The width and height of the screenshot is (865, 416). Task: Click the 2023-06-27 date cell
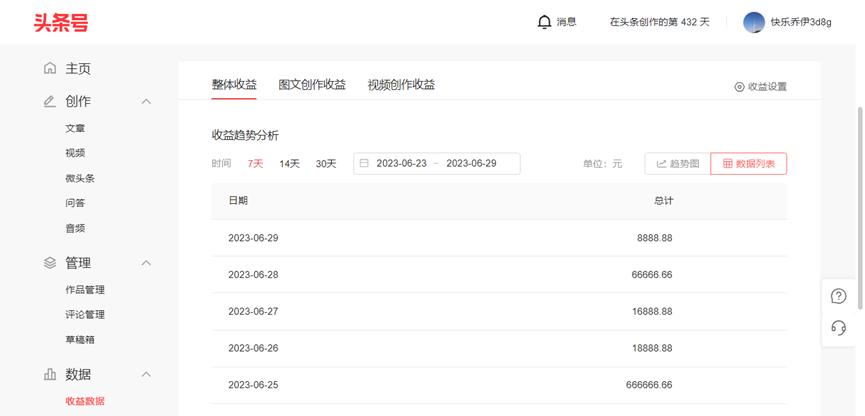253,311
